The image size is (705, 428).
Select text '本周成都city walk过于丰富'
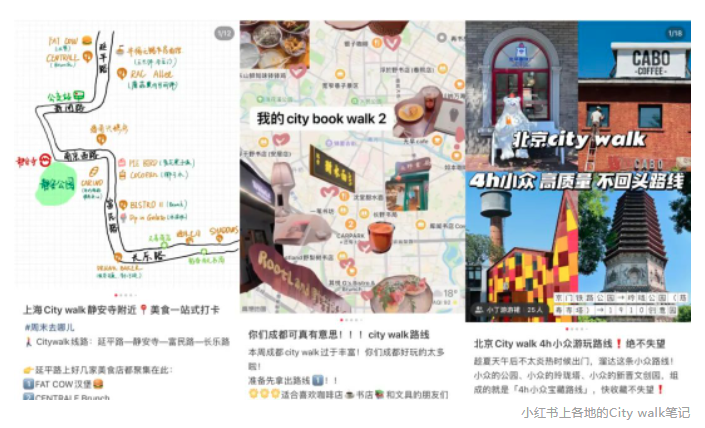click(x=303, y=352)
